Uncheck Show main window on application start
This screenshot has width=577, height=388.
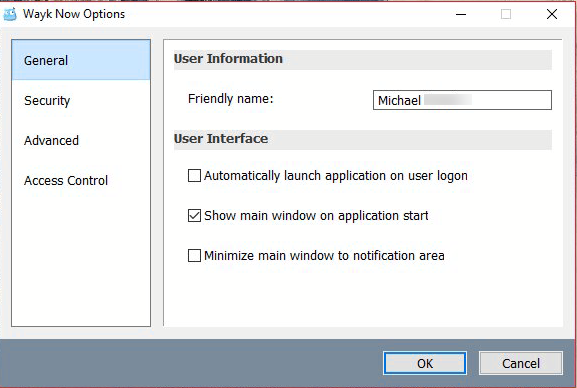point(194,215)
